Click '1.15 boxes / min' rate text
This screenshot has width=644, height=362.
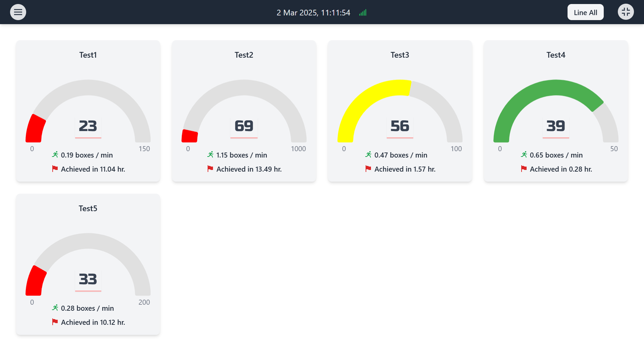point(241,155)
